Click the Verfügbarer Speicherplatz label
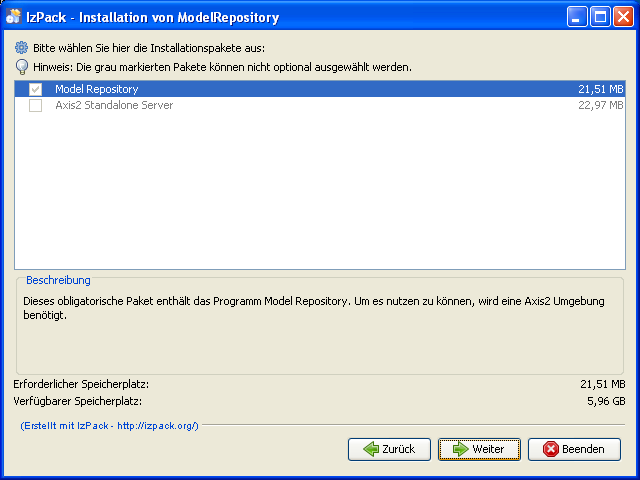 pos(78,401)
